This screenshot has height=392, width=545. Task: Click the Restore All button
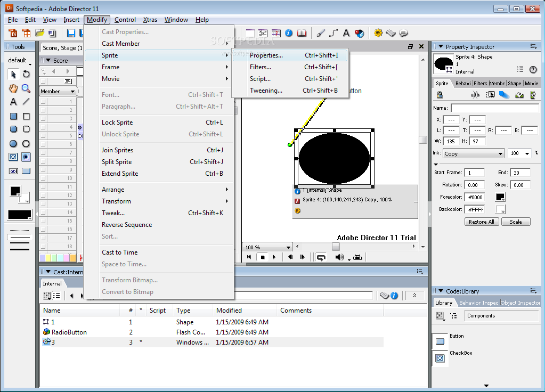coord(482,222)
